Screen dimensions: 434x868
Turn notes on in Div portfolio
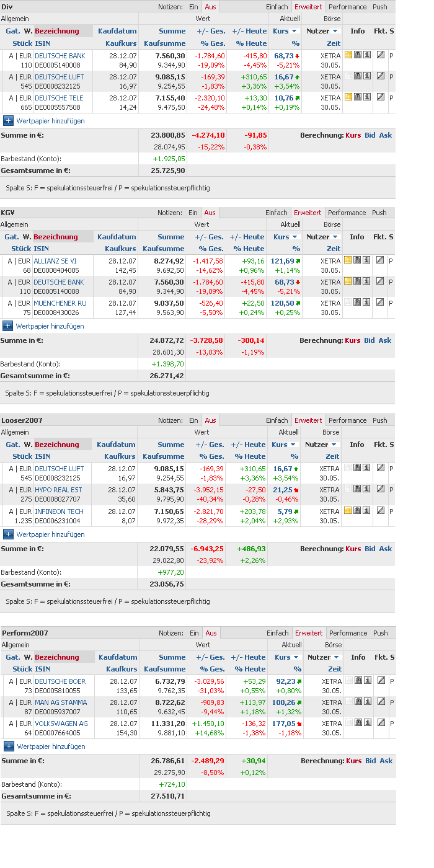(x=193, y=7)
